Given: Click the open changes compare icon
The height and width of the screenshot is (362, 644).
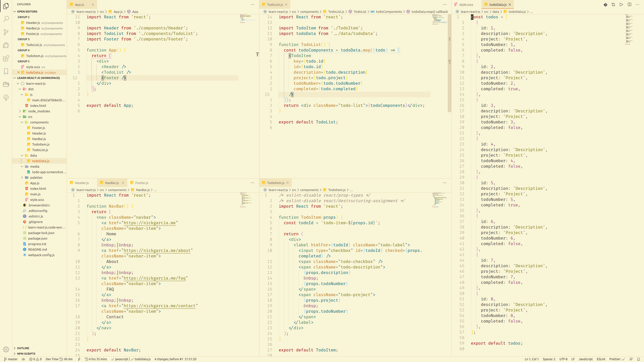Looking at the screenshot, I should [x=613, y=5].
